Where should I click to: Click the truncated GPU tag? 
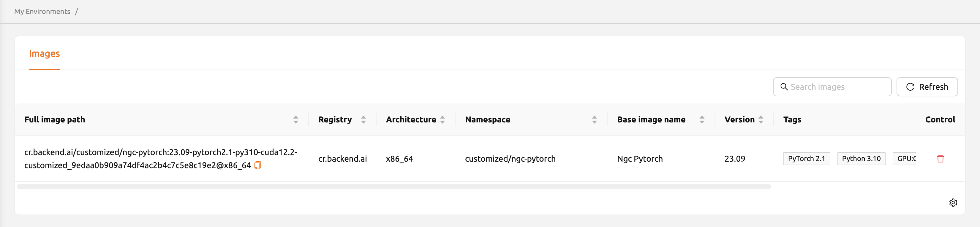pyautogui.click(x=905, y=159)
